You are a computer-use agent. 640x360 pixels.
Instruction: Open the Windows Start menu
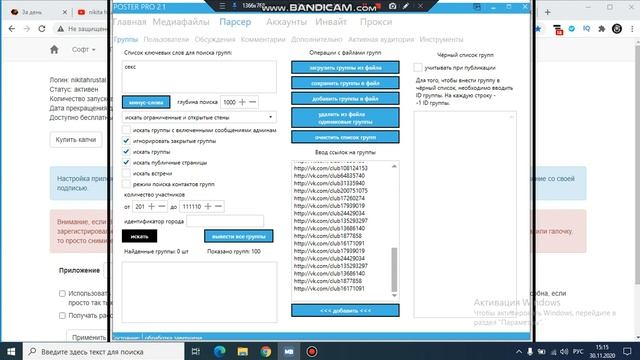(x=11, y=351)
